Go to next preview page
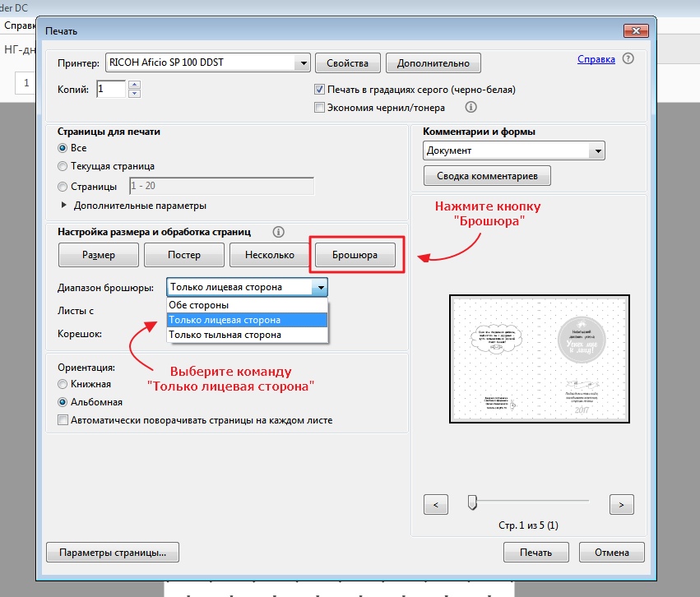Image resolution: width=700 pixels, height=597 pixels. [621, 505]
